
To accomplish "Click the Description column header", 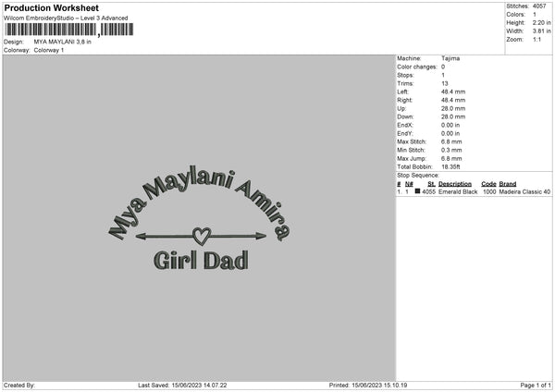I will click(x=455, y=184).
